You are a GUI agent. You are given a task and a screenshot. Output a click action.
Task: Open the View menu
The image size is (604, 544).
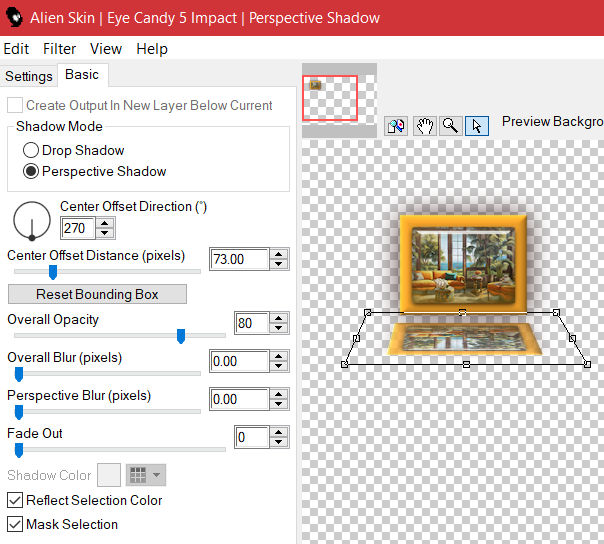pyautogui.click(x=106, y=49)
